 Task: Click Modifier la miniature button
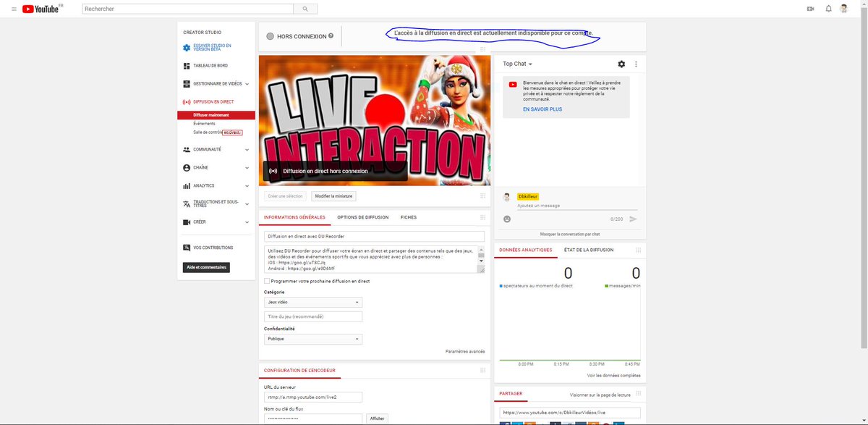point(333,196)
